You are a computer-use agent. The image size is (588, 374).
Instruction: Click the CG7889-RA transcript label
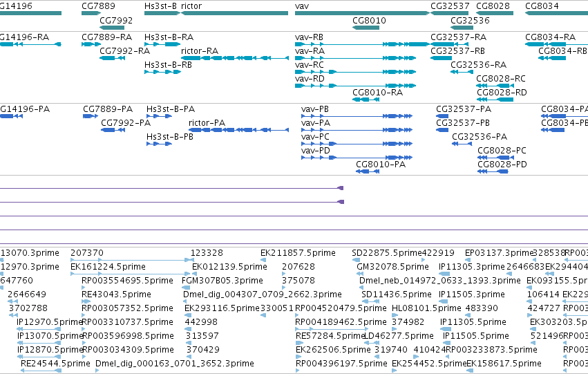107,37
